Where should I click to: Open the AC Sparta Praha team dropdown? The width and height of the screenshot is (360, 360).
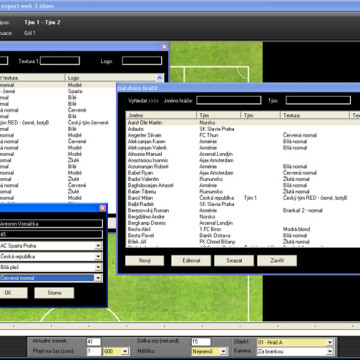(98, 246)
